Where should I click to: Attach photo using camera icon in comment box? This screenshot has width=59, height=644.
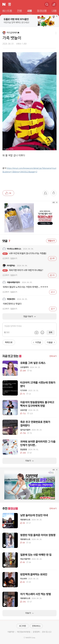coord(36,332)
